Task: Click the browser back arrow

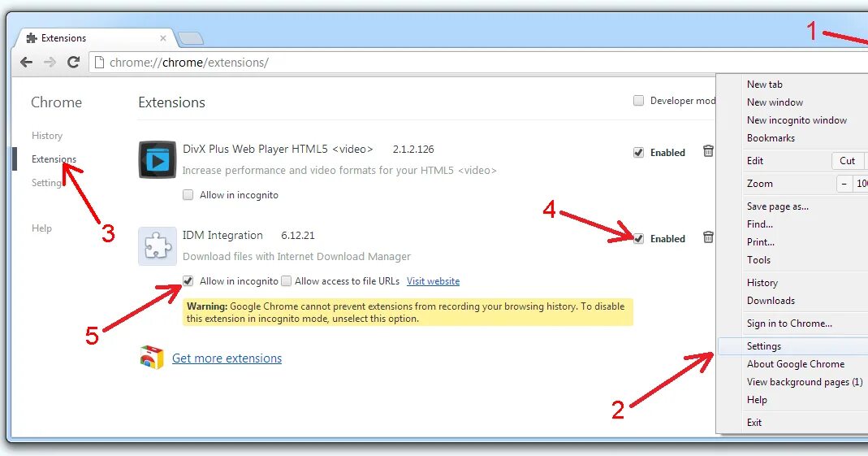Action: click(26, 62)
